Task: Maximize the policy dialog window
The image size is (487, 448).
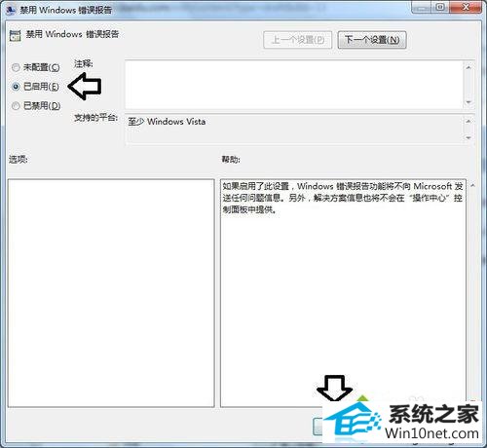Action: coord(440,7)
